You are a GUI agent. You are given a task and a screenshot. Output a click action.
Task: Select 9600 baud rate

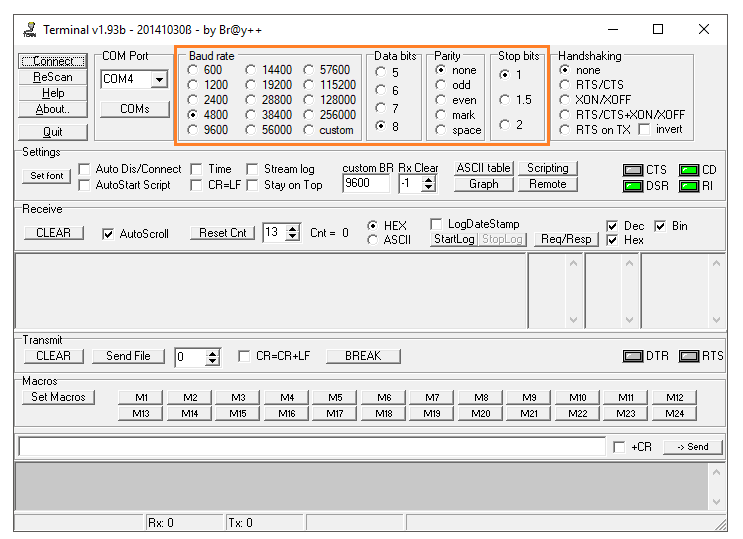tap(193, 130)
